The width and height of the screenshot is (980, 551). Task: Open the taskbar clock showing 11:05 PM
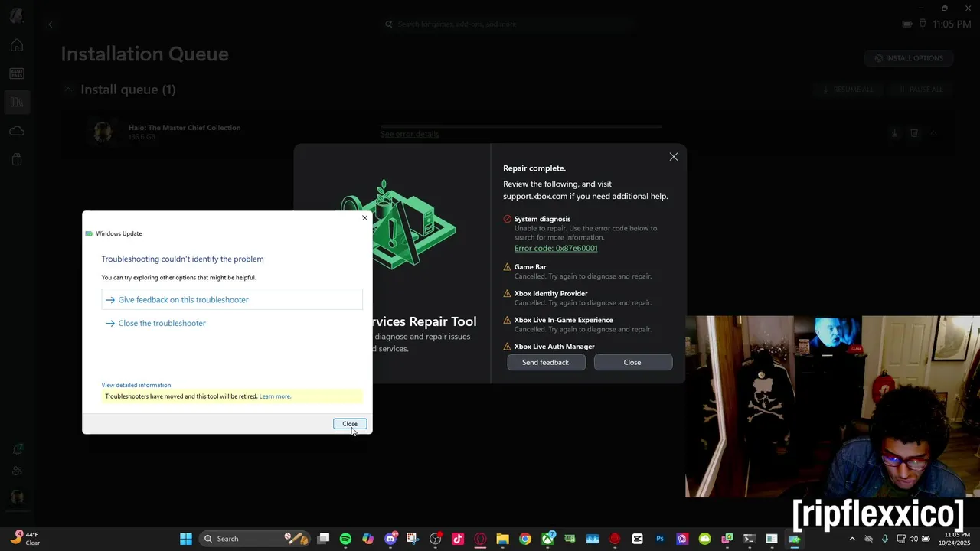tap(956, 539)
